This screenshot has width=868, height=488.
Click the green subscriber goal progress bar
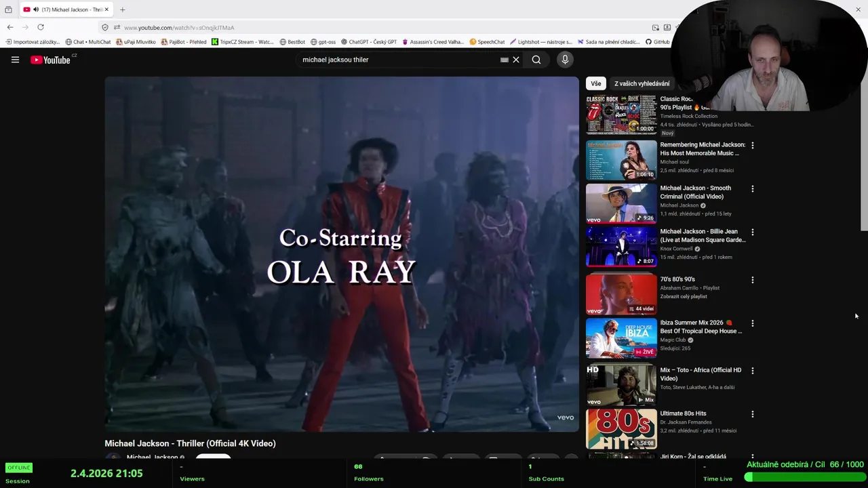[x=804, y=477]
